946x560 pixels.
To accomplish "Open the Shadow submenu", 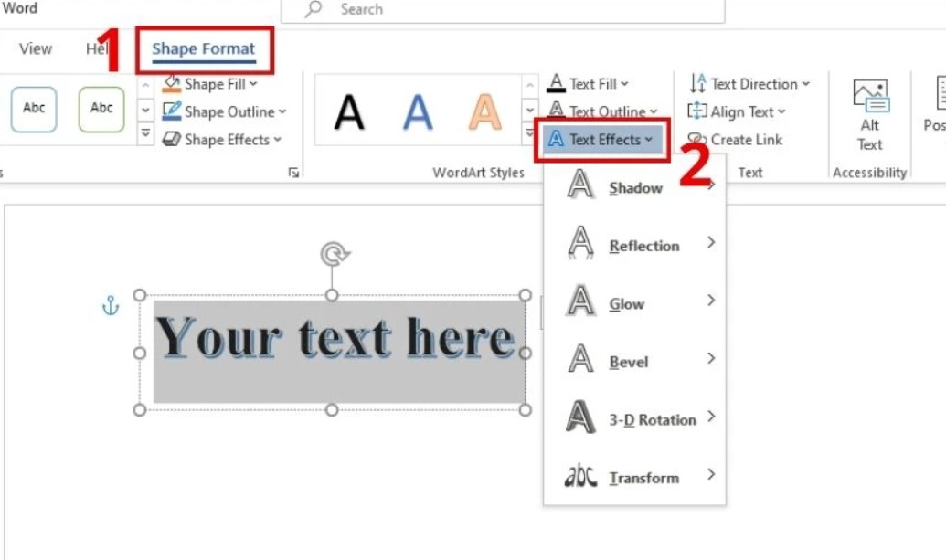I will tap(634, 188).
